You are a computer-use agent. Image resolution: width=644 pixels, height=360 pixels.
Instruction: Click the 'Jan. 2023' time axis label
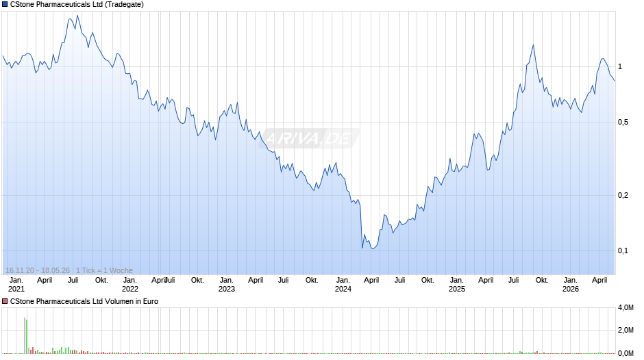coord(226,285)
